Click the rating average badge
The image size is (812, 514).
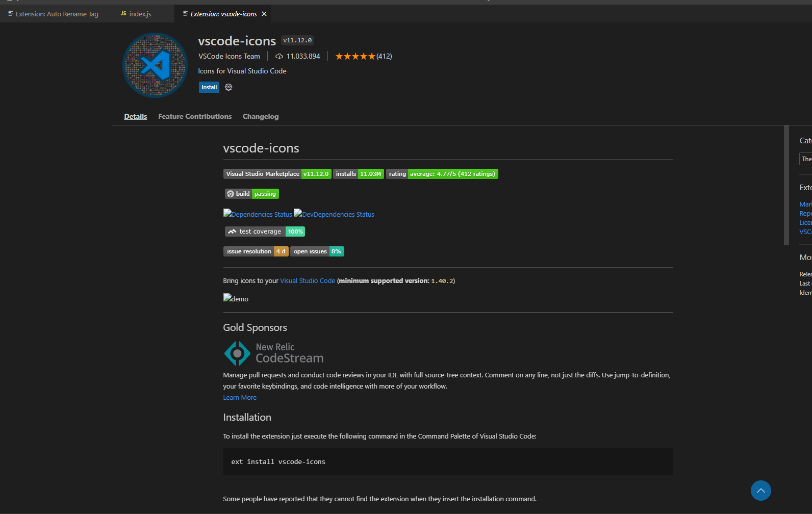coord(442,174)
